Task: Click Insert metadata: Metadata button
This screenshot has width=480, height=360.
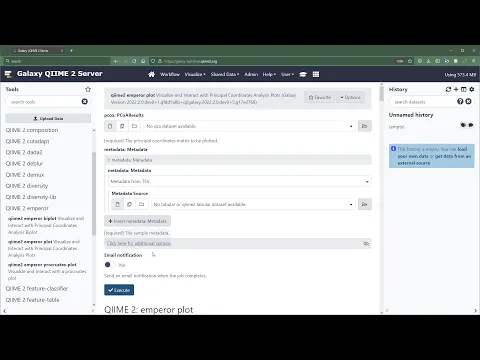Action: (137, 221)
